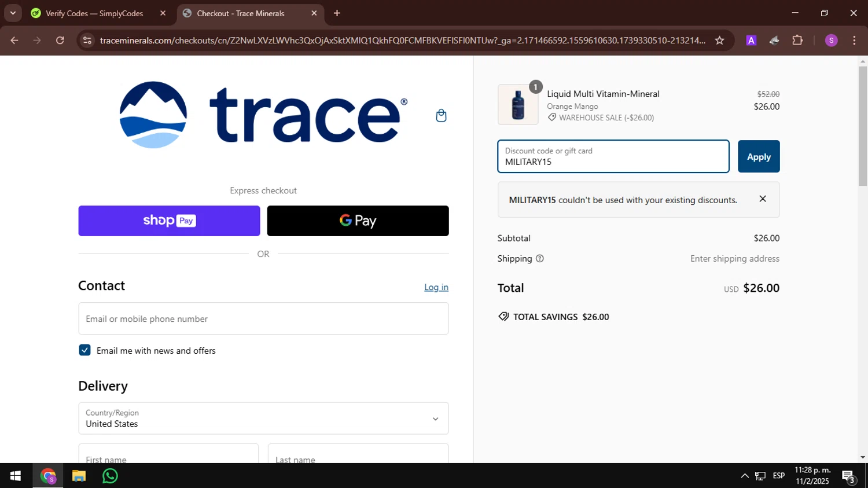Pay with Shop Pay express checkout
Image resolution: width=868 pixels, height=488 pixels.
pyautogui.click(x=169, y=221)
